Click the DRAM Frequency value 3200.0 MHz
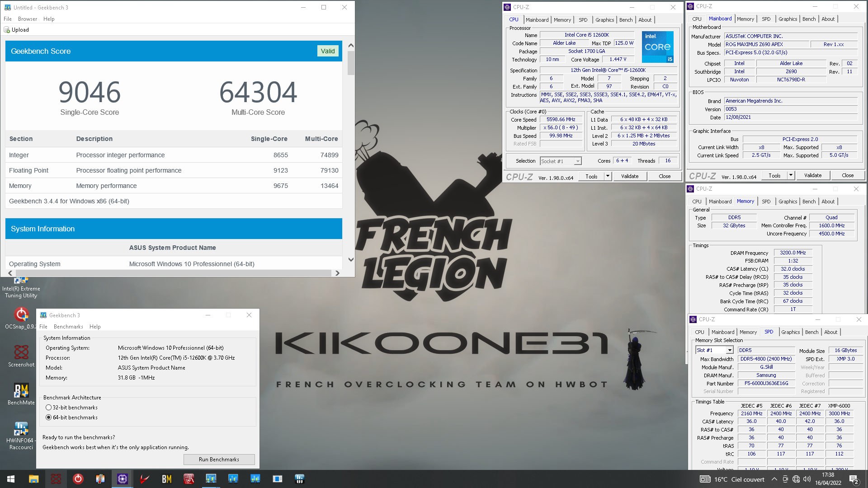This screenshot has width=868, height=488. pyautogui.click(x=793, y=253)
